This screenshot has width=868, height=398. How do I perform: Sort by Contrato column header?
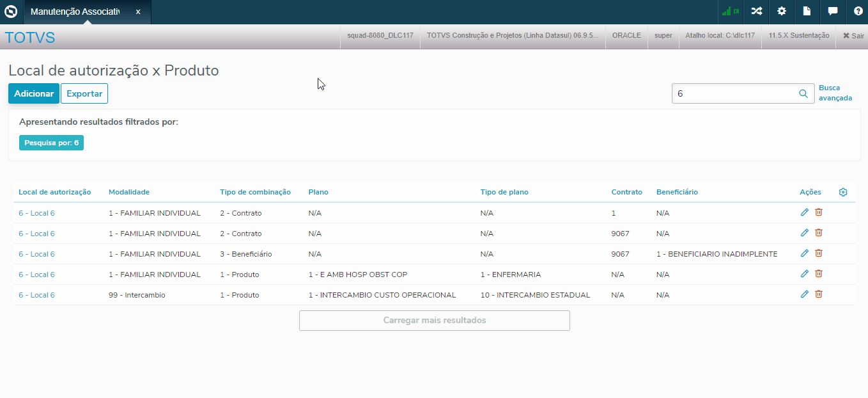(x=627, y=192)
